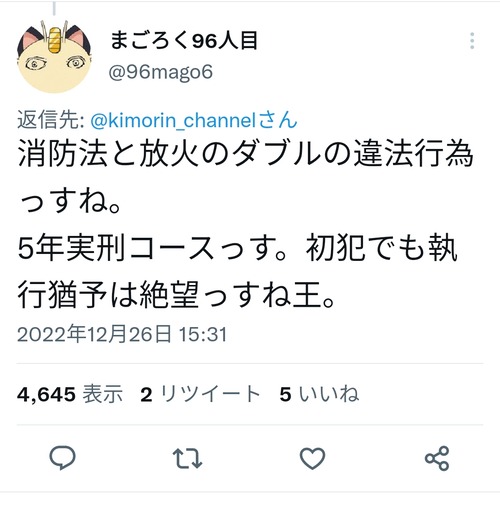View the 4,645 表示 view count

pos(70,394)
